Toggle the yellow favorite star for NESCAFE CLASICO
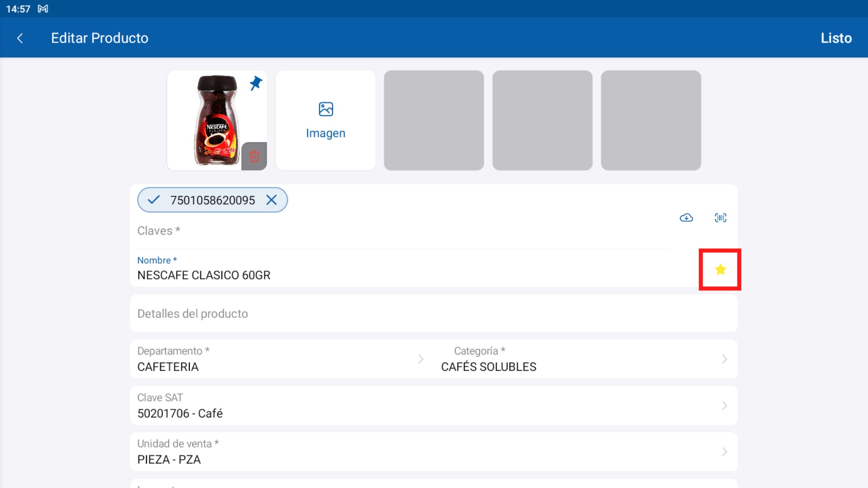 (721, 269)
